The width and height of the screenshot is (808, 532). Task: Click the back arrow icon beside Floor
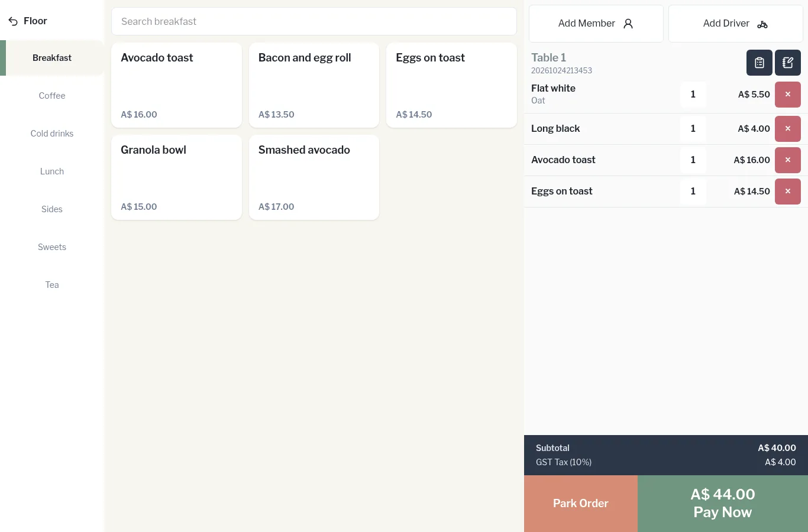point(13,21)
